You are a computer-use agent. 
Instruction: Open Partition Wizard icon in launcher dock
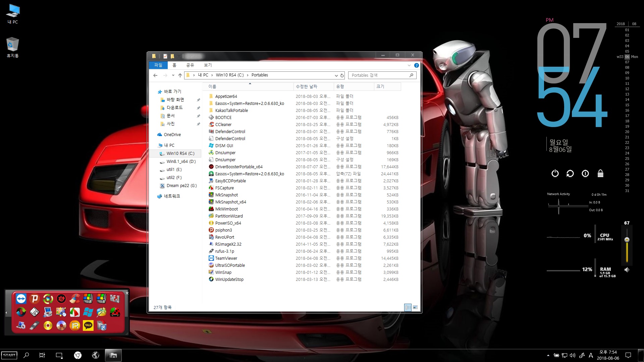(102, 312)
